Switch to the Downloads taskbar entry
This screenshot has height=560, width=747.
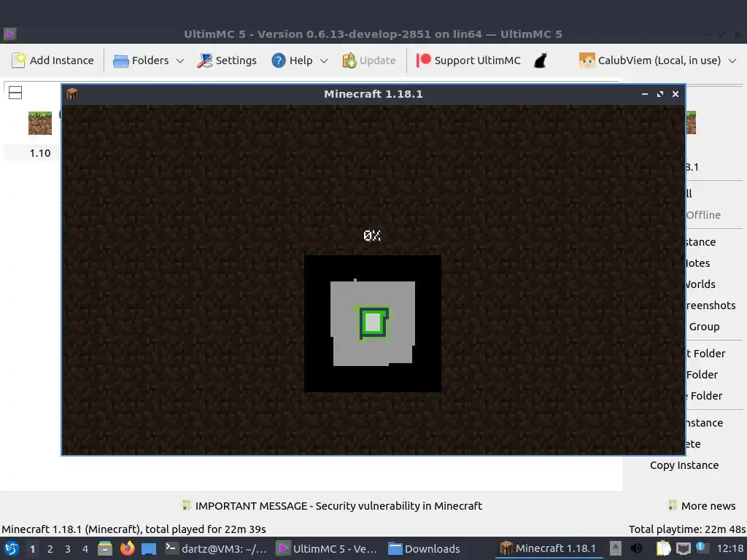424,548
